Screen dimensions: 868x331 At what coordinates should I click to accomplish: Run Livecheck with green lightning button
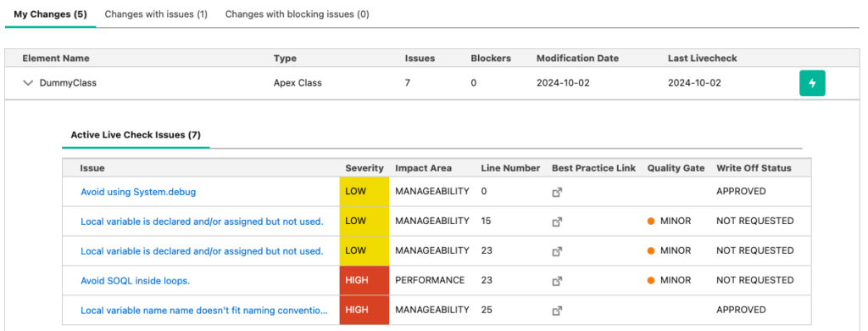click(x=812, y=83)
